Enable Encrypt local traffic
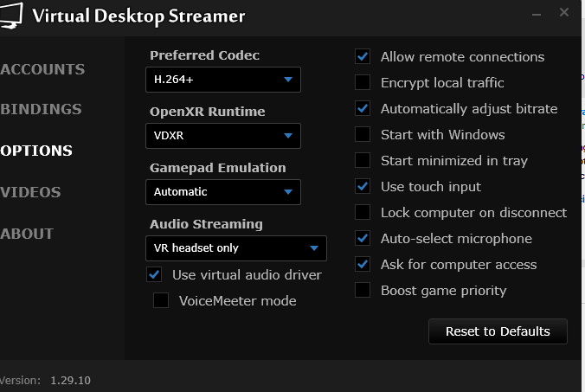585x392 pixels. pos(363,82)
